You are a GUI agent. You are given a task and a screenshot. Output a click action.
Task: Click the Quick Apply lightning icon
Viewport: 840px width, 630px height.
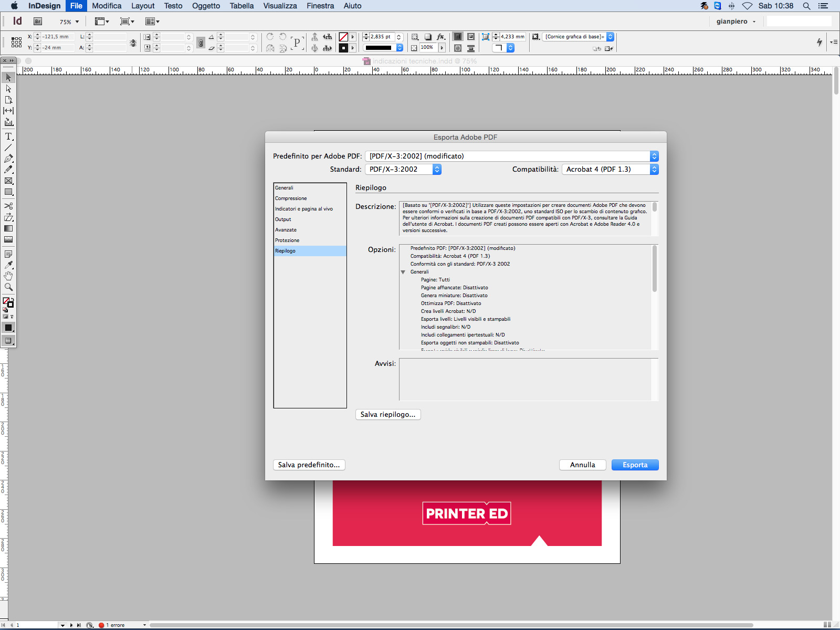pyautogui.click(x=819, y=42)
